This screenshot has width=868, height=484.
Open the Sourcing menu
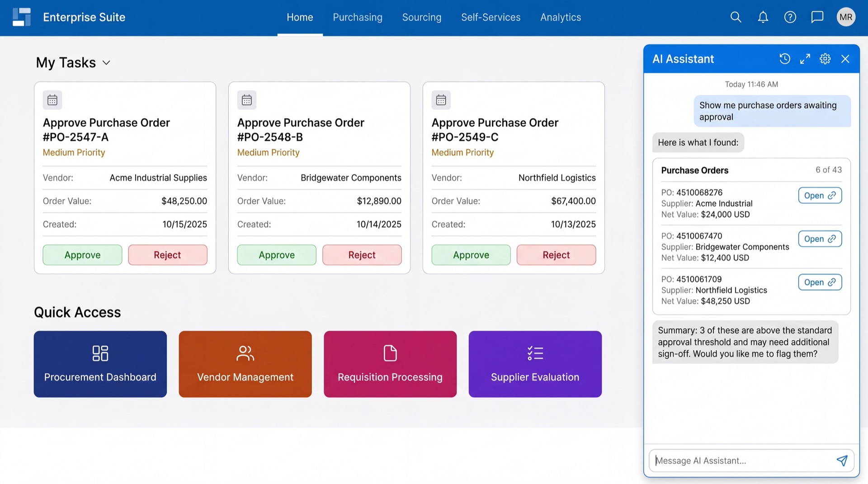click(x=422, y=17)
